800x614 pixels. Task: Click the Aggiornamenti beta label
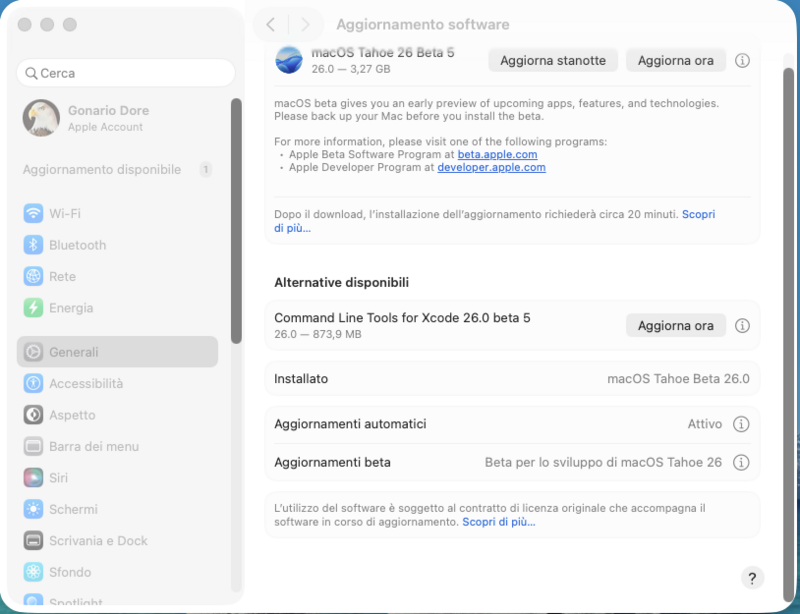332,462
